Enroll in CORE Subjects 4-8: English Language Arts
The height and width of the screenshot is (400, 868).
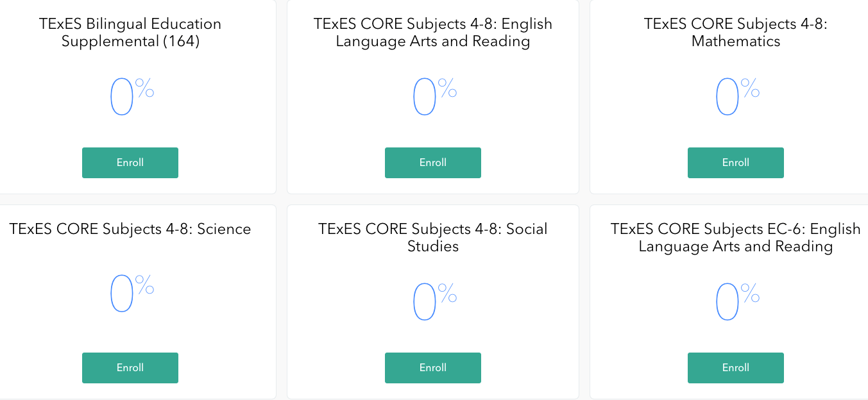[x=432, y=163]
